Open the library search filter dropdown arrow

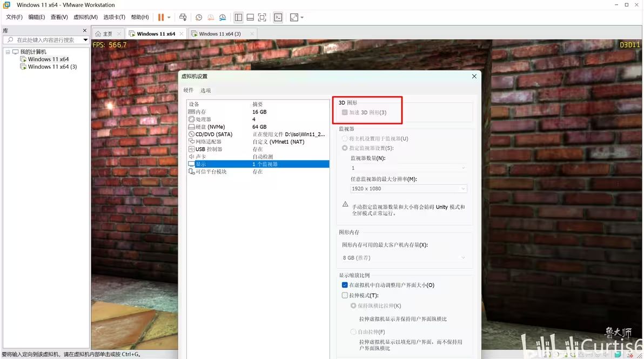(x=85, y=40)
